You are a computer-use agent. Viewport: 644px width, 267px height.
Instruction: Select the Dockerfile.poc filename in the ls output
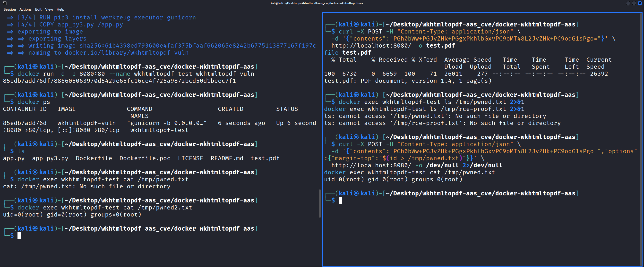(145, 158)
